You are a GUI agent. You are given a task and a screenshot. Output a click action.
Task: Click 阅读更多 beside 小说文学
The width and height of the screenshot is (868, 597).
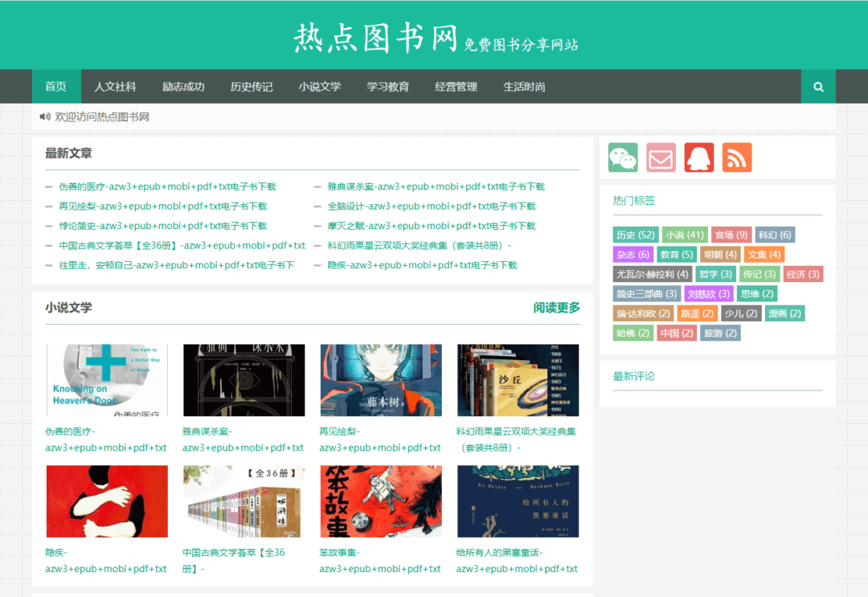pyautogui.click(x=556, y=308)
